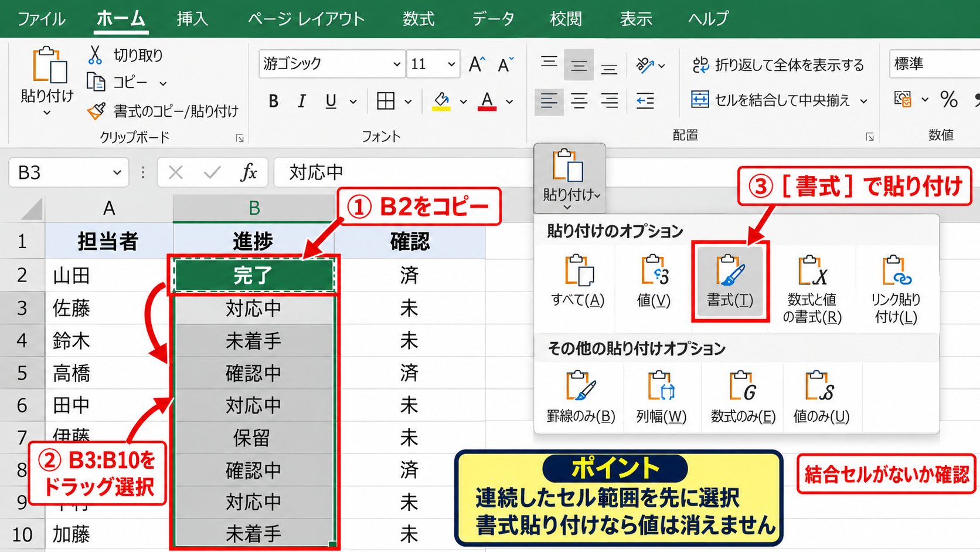The image size is (980, 552).
Task: Switch to the 数式 tab
Action: click(x=418, y=19)
